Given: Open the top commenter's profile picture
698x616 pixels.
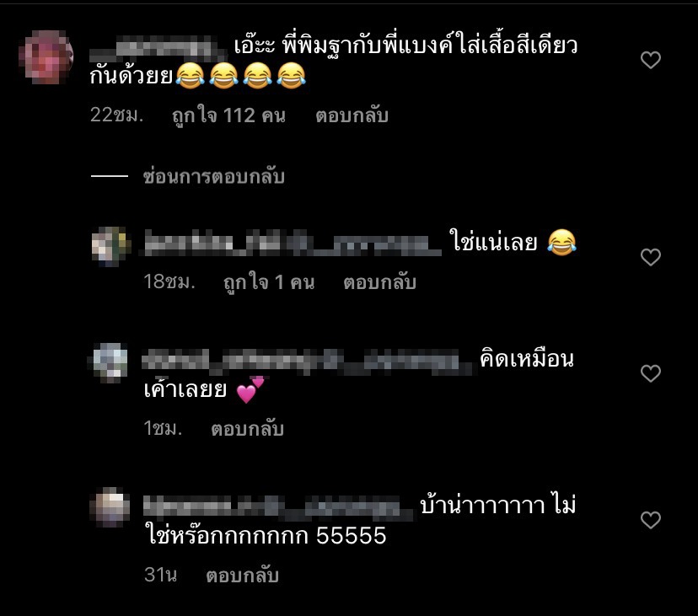Looking at the screenshot, I should tap(46, 57).
